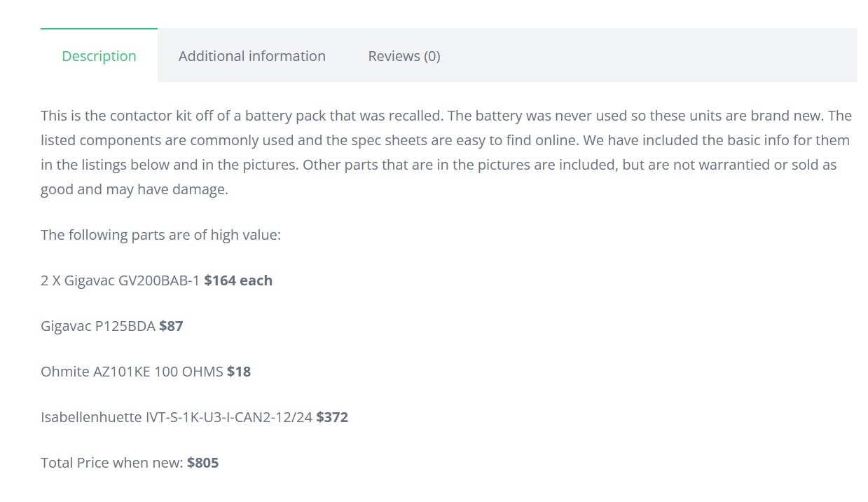868x502 pixels.
Task: Open the Reviews (0) tab
Action: pos(404,56)
